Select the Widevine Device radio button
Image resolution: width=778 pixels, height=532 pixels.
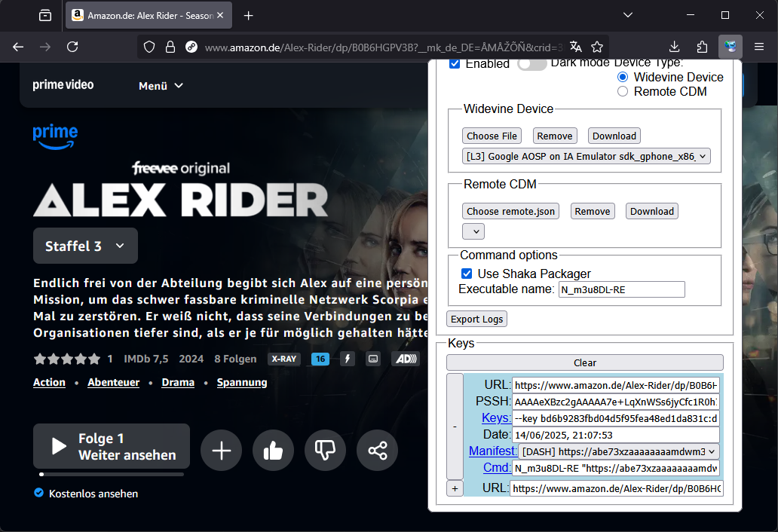tap(622, 78)
